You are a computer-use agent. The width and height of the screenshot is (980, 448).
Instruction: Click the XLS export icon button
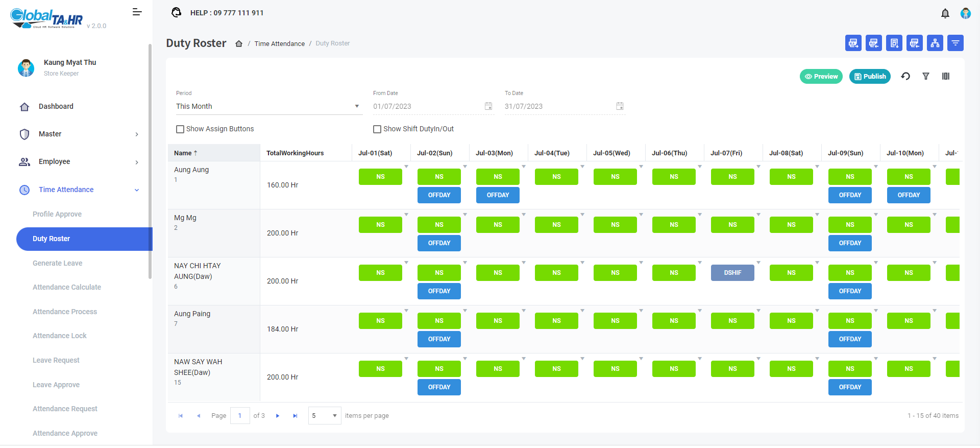(x=853, y=43)
